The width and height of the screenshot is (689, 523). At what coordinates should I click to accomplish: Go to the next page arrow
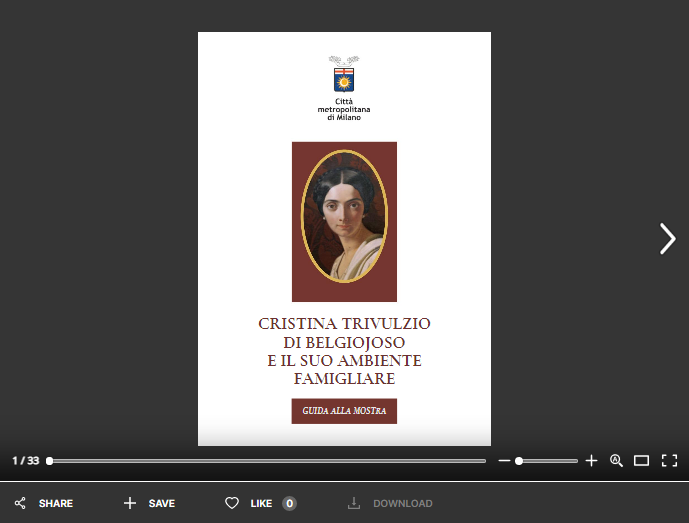point(667,238)
